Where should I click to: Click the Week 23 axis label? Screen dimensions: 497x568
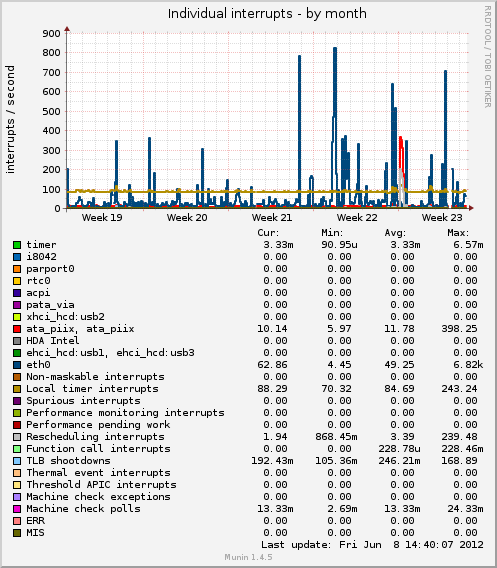442,218
